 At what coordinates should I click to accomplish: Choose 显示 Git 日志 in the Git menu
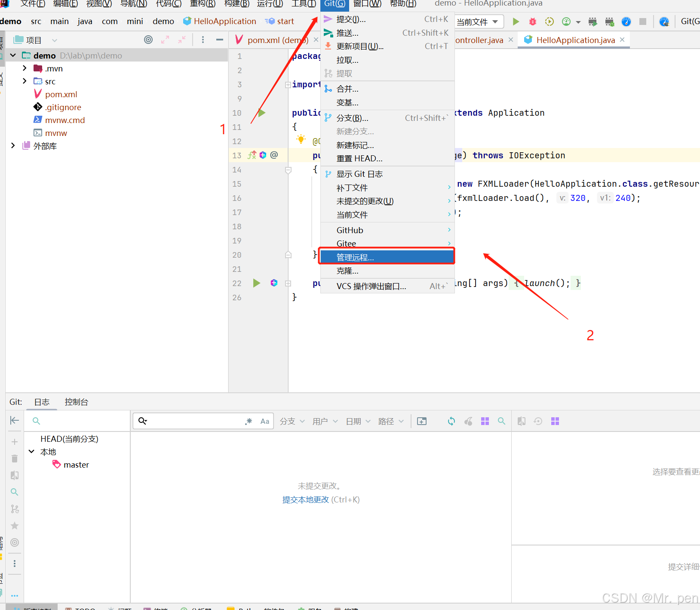click(387, 174)
